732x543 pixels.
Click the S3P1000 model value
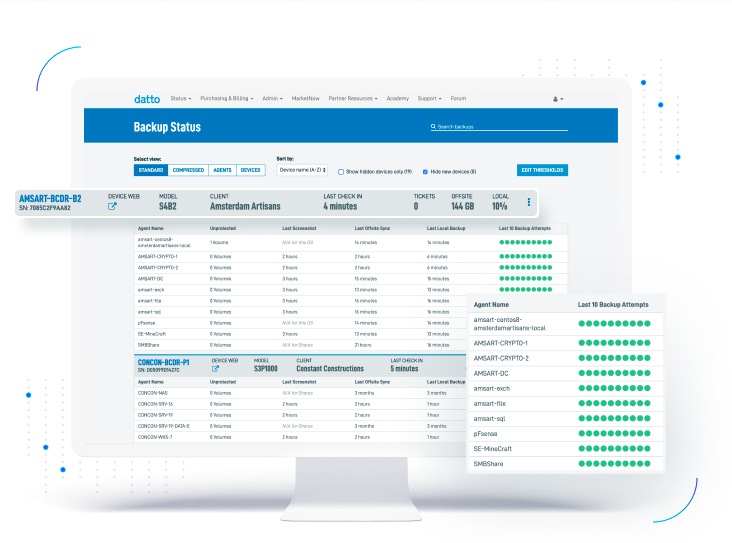[x=266, y=369]
